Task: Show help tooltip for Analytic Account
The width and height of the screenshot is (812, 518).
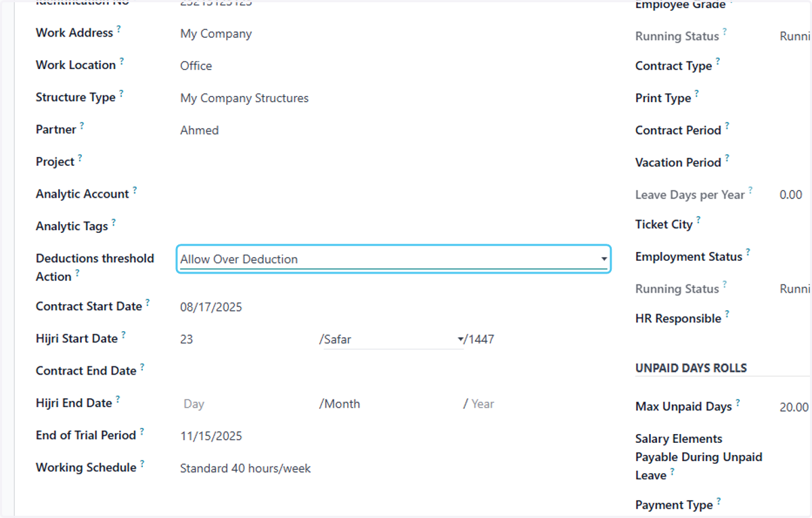Action: 135,190
